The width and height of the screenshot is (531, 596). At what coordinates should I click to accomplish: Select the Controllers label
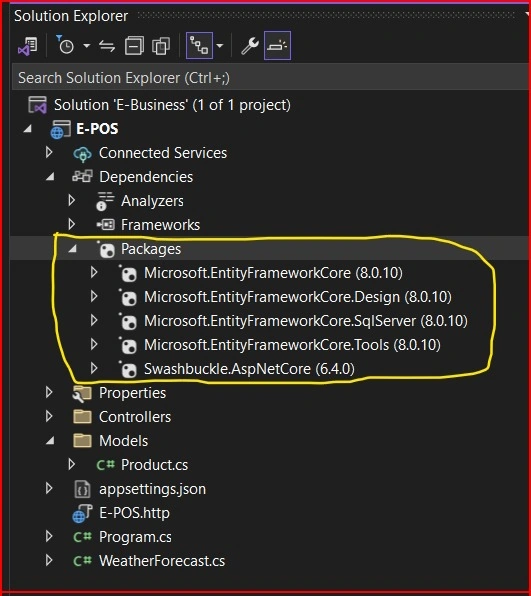pos(135,417)
